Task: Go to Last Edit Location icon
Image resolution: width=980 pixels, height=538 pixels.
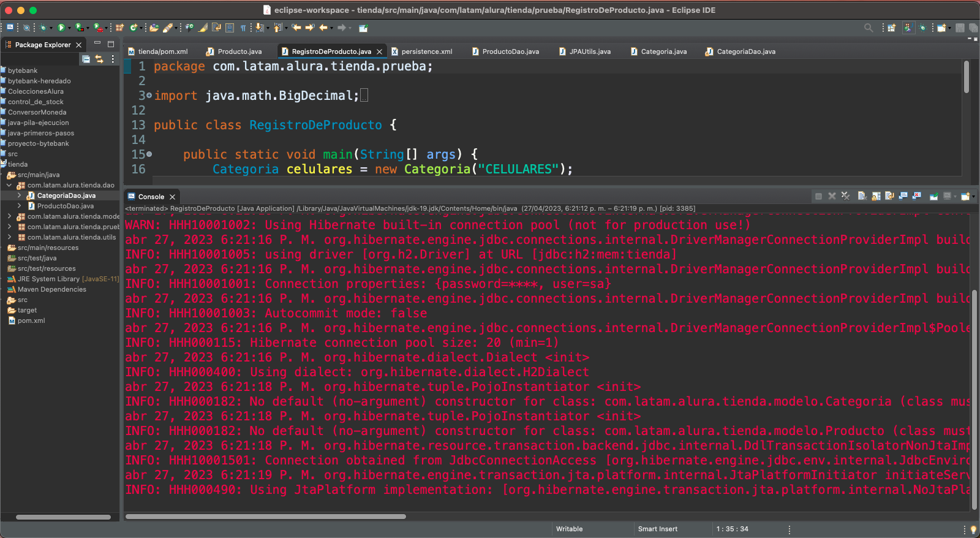Action: 296,28
